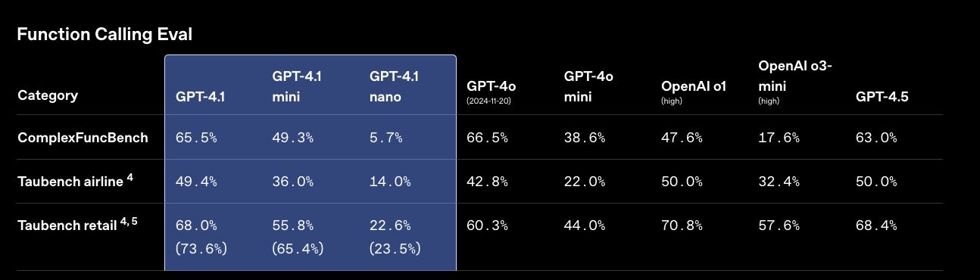Click GPT-4.1 nano's 14.0% airline score
This screenshot has width=980, height=280.
click(390, 182)
